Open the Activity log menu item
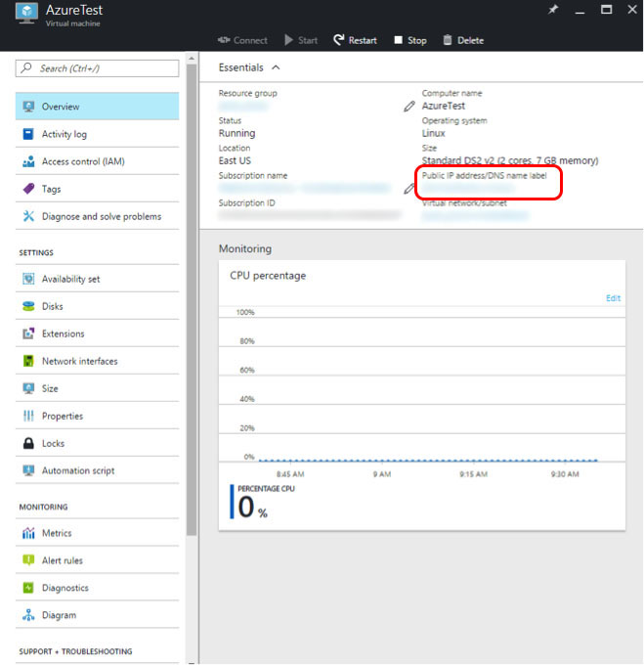 (x=97, y=134)
